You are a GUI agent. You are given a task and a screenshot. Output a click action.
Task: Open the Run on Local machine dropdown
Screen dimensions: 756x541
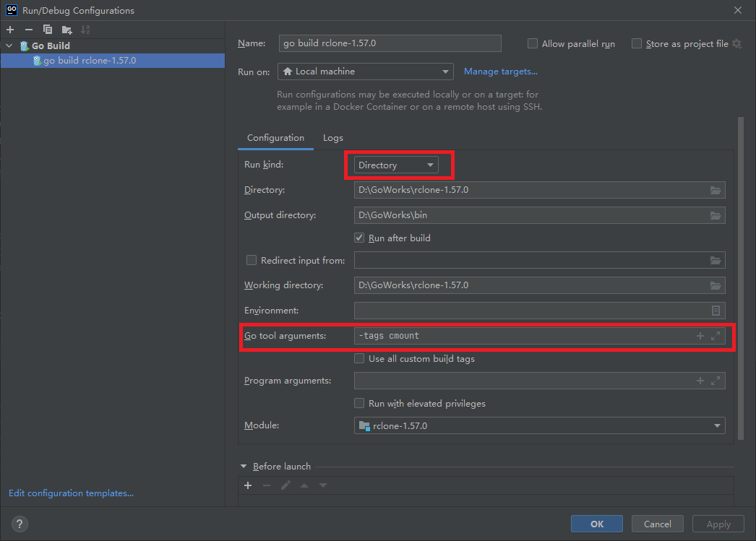[x=366, y=72]
